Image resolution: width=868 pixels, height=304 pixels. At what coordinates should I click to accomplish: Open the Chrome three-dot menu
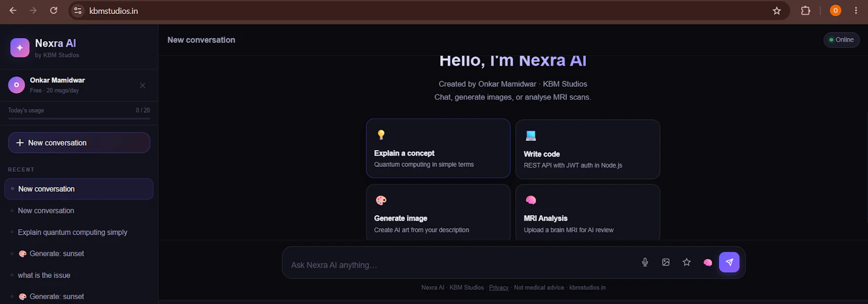(x=856, y=10)
